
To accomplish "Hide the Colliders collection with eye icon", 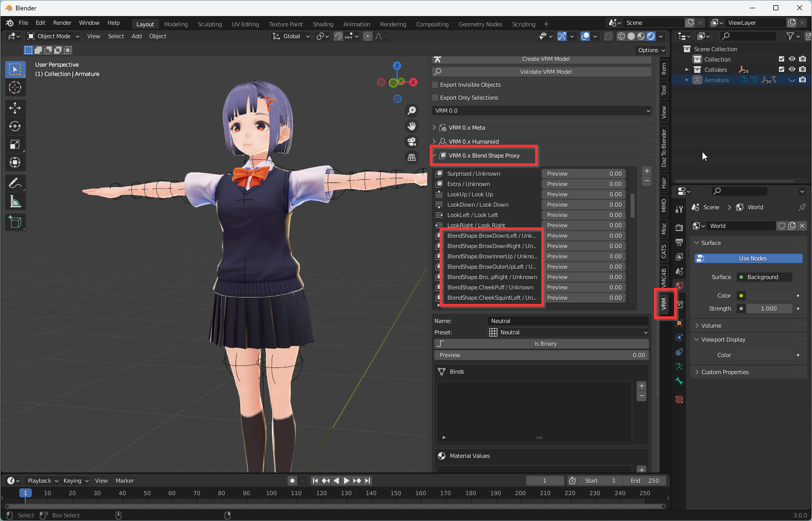I will 792,70.
